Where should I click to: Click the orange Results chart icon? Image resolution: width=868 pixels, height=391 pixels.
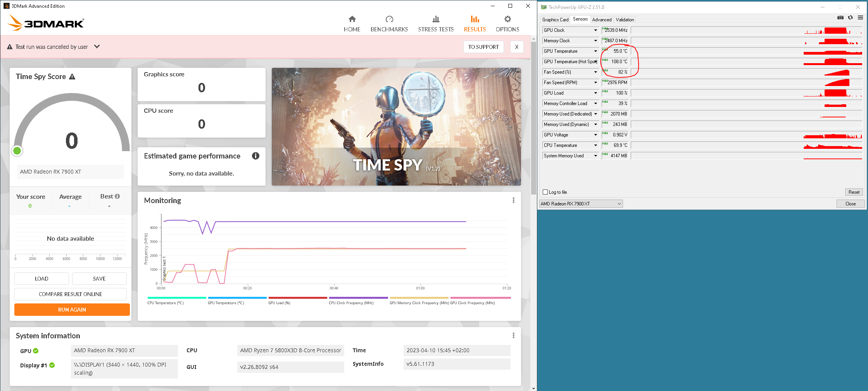tap(475, 19)
